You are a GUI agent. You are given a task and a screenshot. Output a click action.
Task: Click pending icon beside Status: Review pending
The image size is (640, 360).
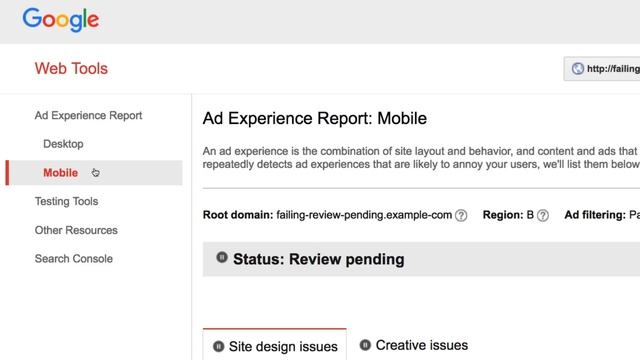point(222,258)
